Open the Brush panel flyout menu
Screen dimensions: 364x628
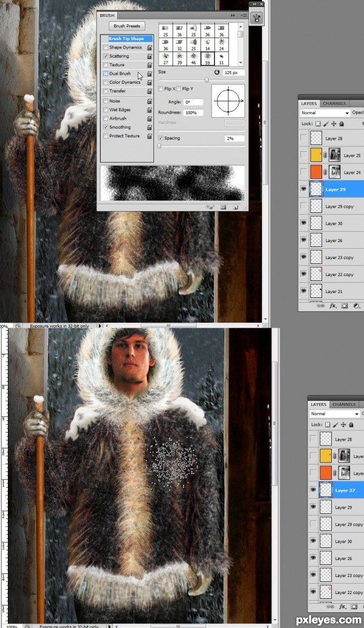(x=243, y=15)
